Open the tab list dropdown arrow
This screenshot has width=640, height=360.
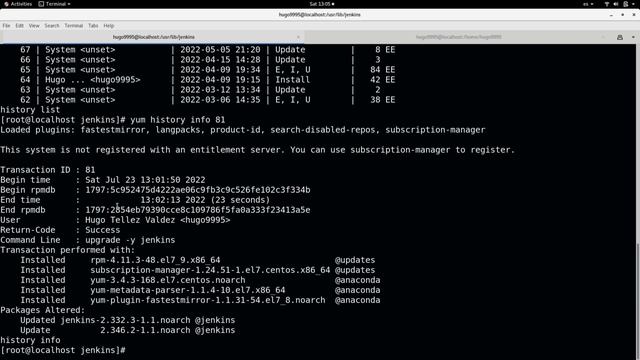(x=633, y=37)
